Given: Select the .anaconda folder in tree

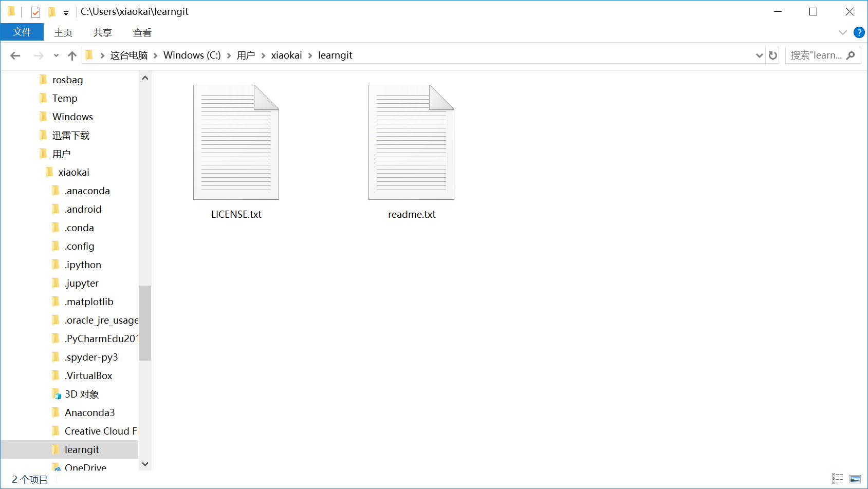Looking at the screenshot, I should (x=87, y=191).
